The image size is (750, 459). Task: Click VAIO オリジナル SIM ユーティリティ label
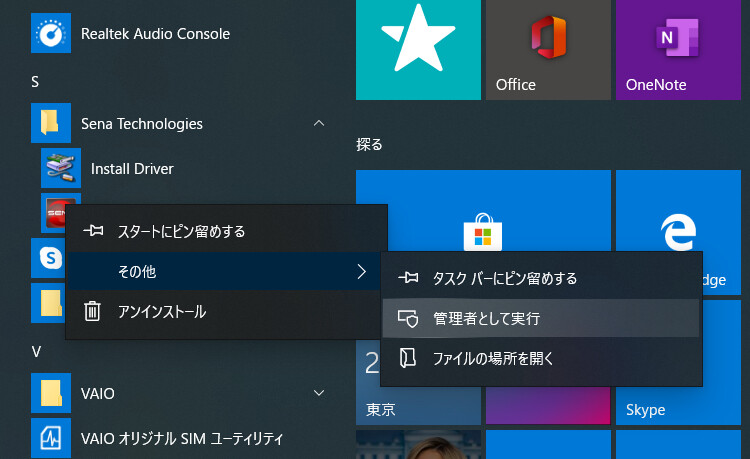(182, 438)
